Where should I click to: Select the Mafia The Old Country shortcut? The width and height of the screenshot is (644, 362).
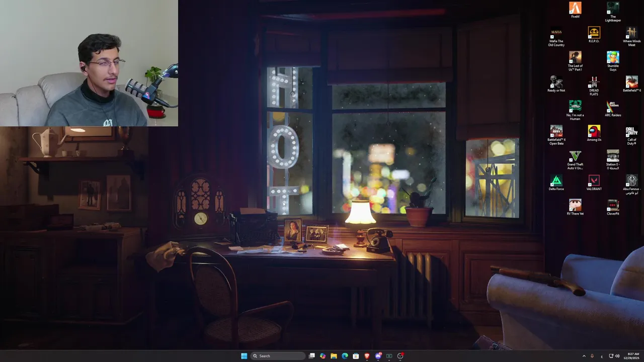pos(556,37)
